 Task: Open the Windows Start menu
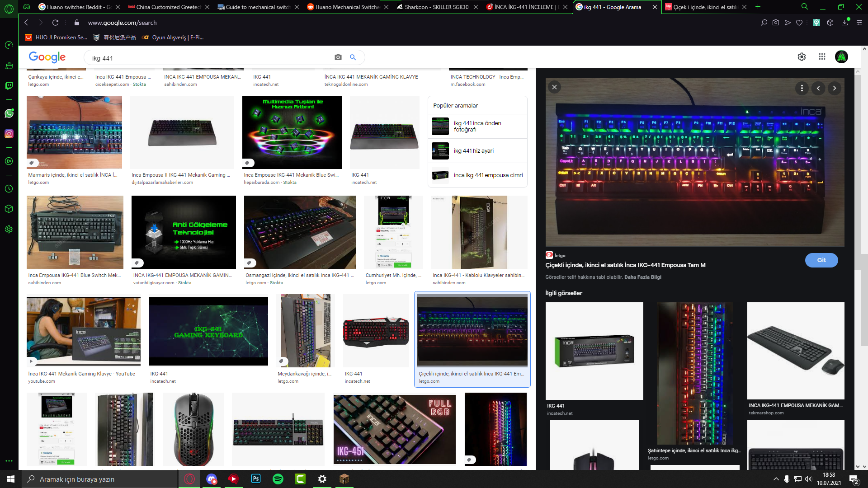point(11,479)
